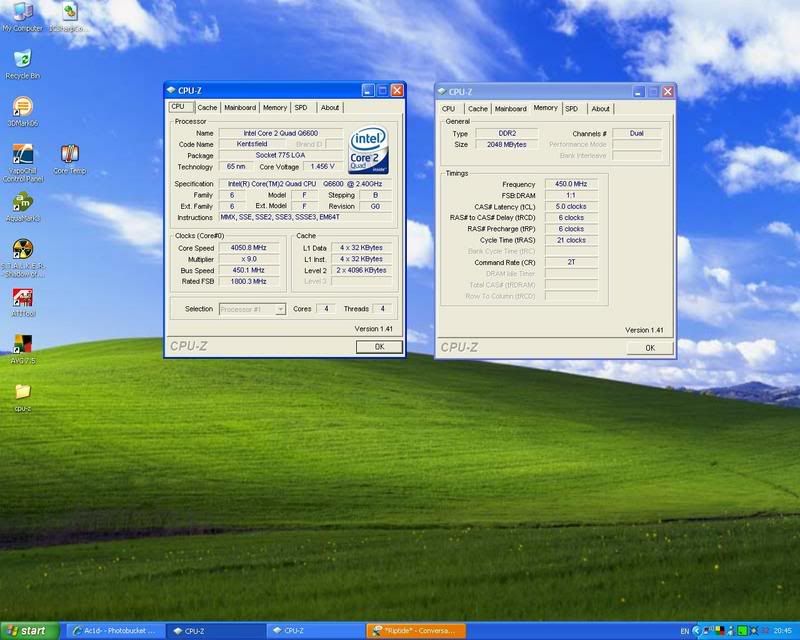Viewport: 800px width, 640px height.
Task: Click the CAS# Latency value 5.0 clocks
Action: [571, 206]
